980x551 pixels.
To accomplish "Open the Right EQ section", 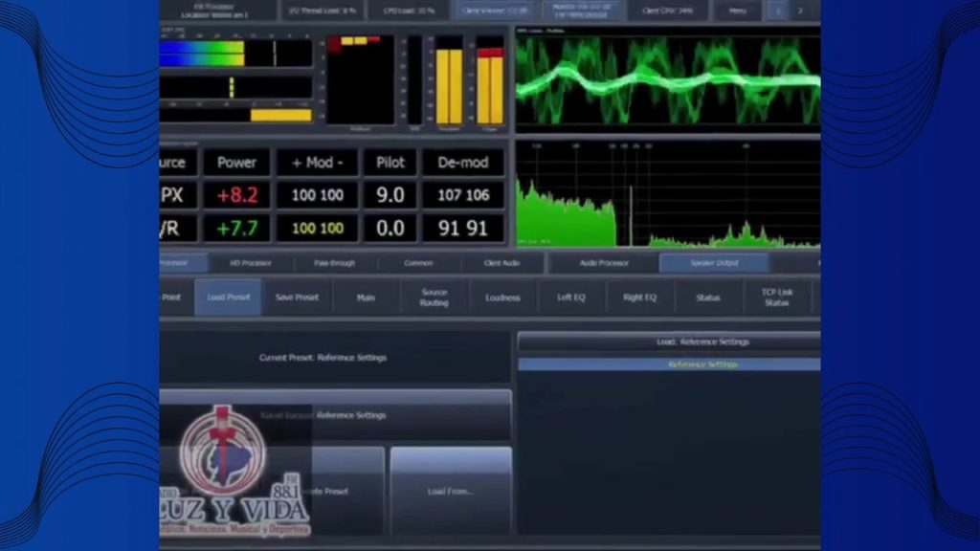I will pyautogui.click(x=639, y=298).
